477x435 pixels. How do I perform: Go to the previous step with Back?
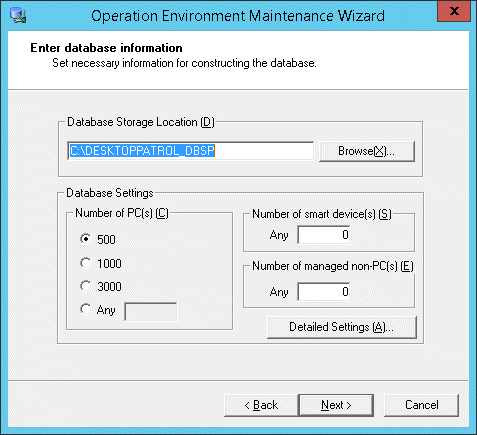coord(261,405)
